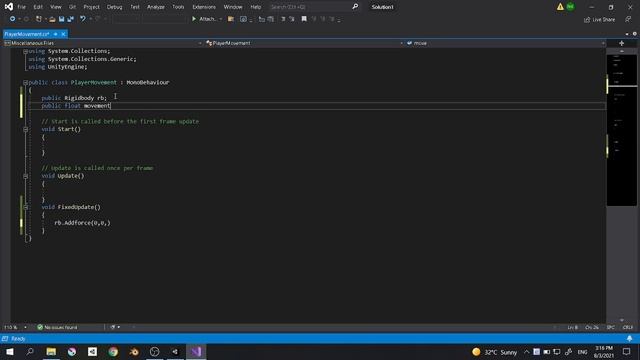Open the File menu
The height and width of the screenshot is (360, 640).
(22, 7)
